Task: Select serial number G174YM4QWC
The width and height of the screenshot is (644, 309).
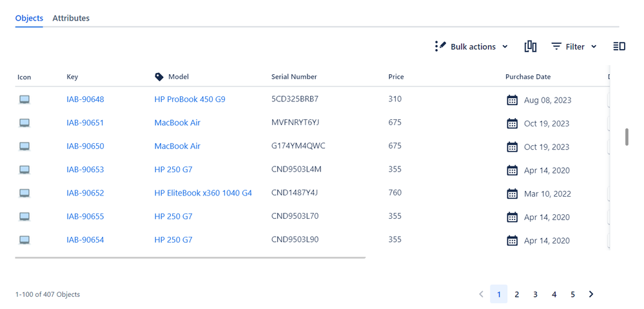Action: coord(298,146)
